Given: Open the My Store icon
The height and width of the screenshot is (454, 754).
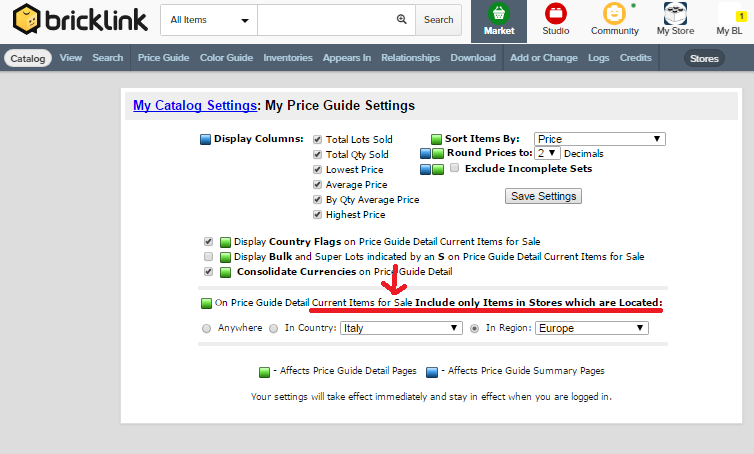Looking at the screenshot, I should [x=675, y=13].
